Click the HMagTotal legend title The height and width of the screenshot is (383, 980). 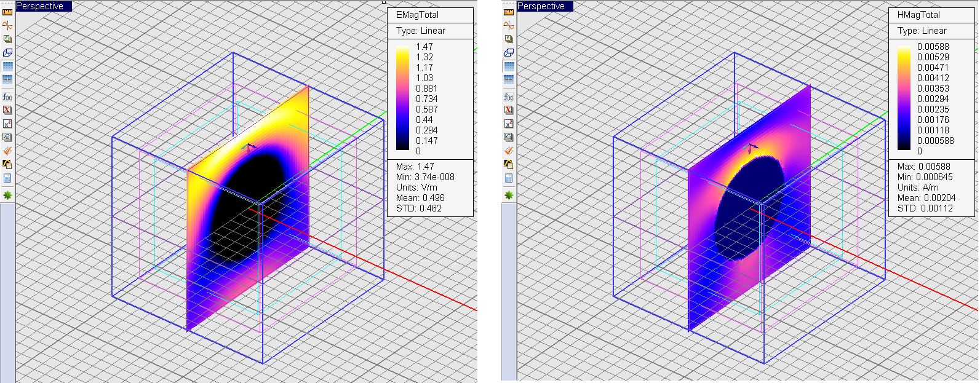pyautogui.click(x=919, y=15)
